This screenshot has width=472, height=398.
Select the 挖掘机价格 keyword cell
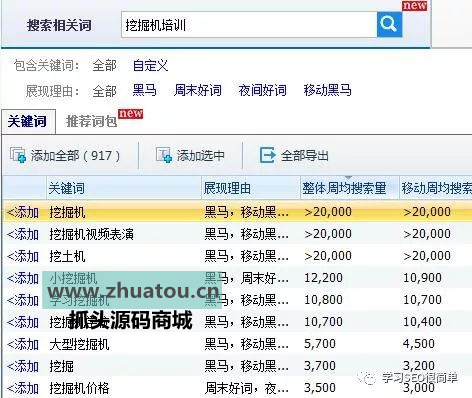coord(79,388)
